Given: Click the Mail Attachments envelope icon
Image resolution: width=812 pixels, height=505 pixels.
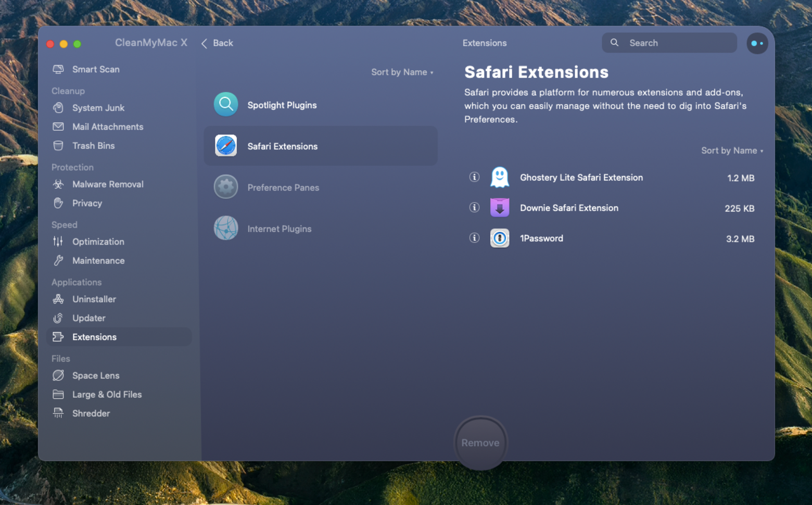Looking at the screenshot, I should (58, 127).
